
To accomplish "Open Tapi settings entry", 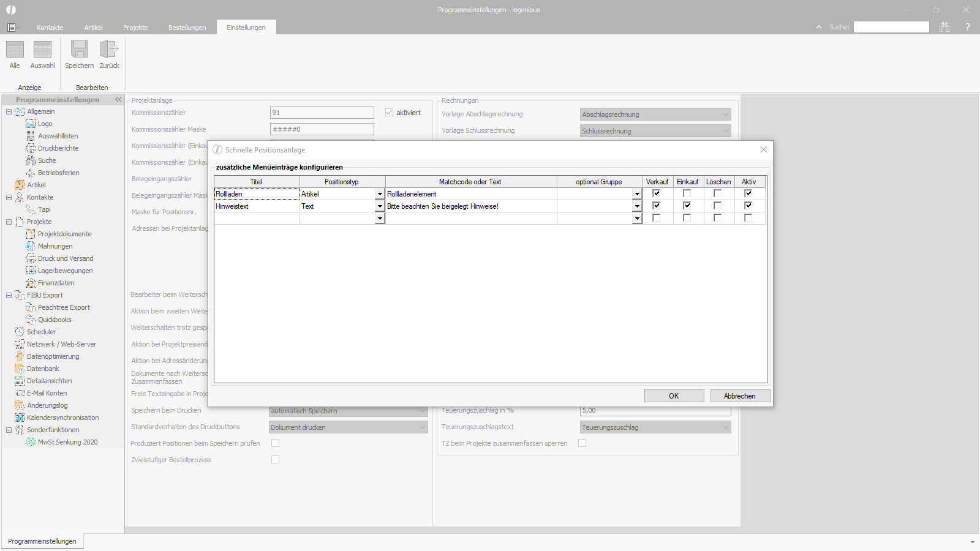I will (x=44, y=209).
